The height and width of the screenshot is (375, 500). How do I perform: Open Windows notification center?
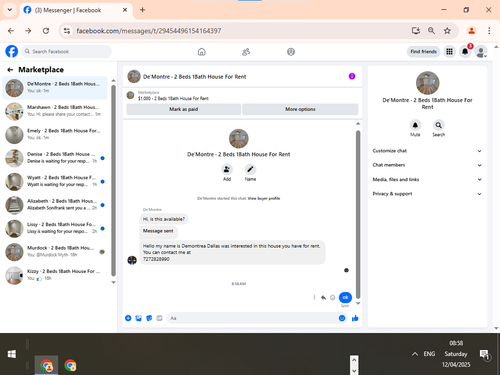pyautogui.click(x=484, y=355)
